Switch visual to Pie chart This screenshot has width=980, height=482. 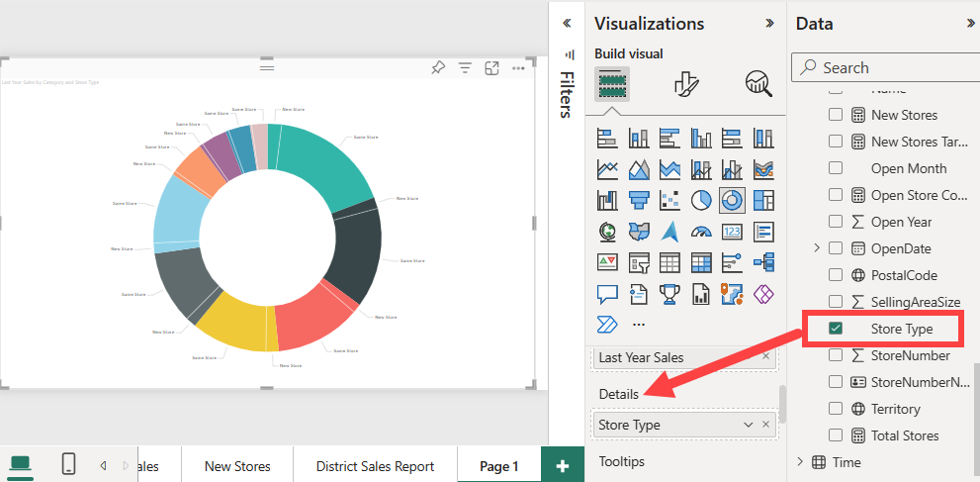701,200
